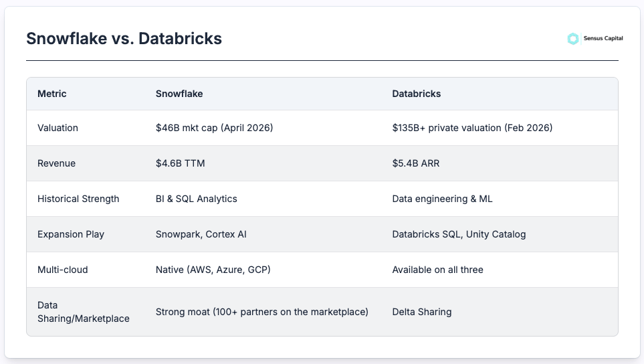Select the Valuation row label

[58, 128]
